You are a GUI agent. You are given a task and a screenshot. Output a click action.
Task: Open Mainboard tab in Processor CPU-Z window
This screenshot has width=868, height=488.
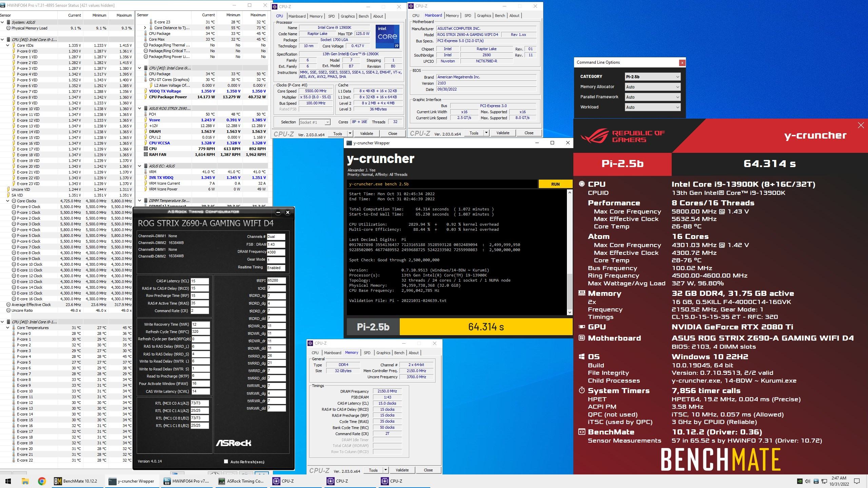pyautogui.click(x=297, y=16)
